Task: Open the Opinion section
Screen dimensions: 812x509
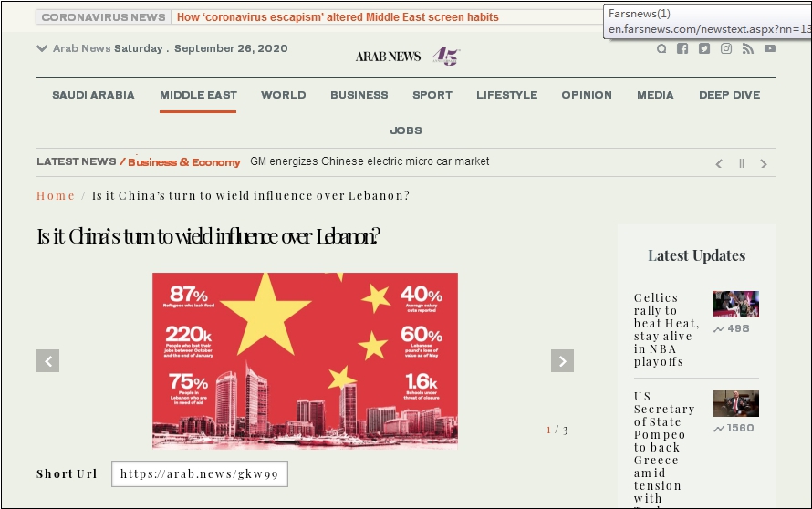Action: (587, 95)
